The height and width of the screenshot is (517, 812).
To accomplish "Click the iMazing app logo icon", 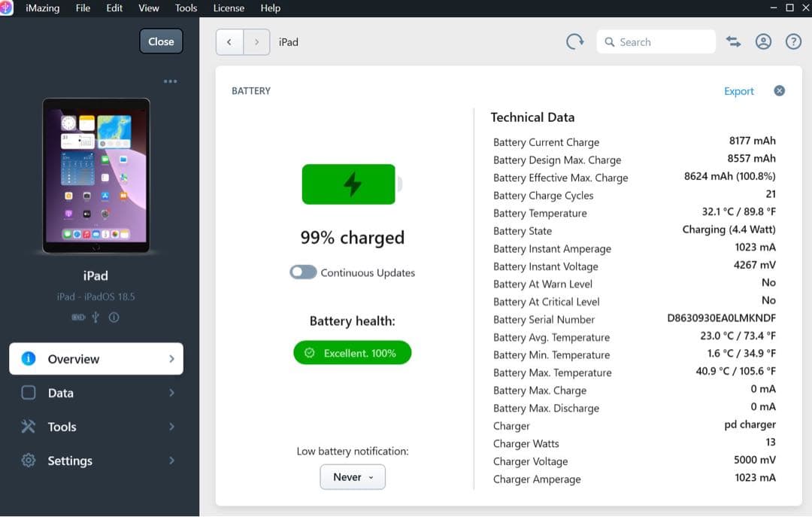I will [6, 8].
